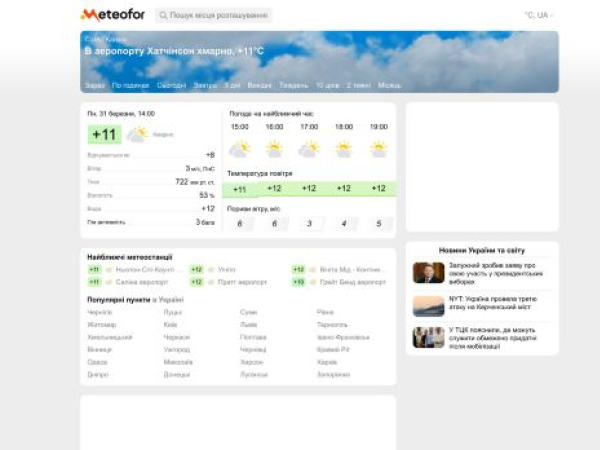Click the small weather icon next to Саліна аеропорт
This screenshot has height=450, width=600.
tap(109, 282)
